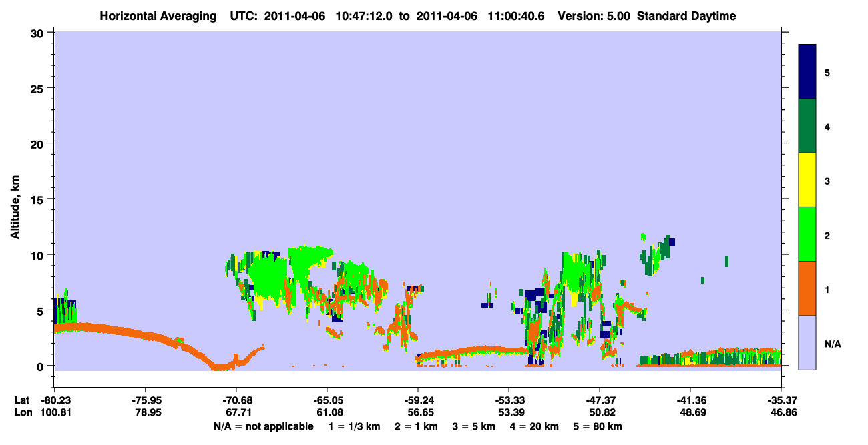Click latitude value -53.33
The height and width of the screenshot is (445, 868).
[508, 400]
